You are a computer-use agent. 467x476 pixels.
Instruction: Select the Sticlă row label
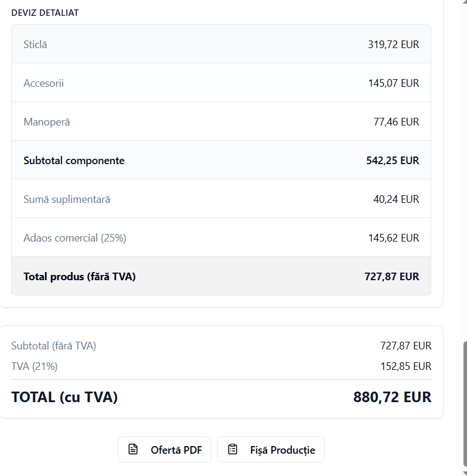coord(35,45)
